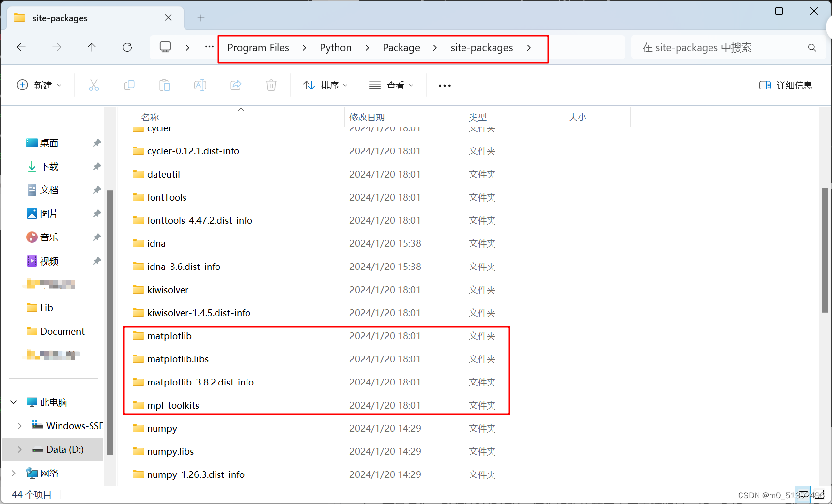Click the search magnifier icon
The width and height of the screenshot is (832, 504).
pos(812,47)
